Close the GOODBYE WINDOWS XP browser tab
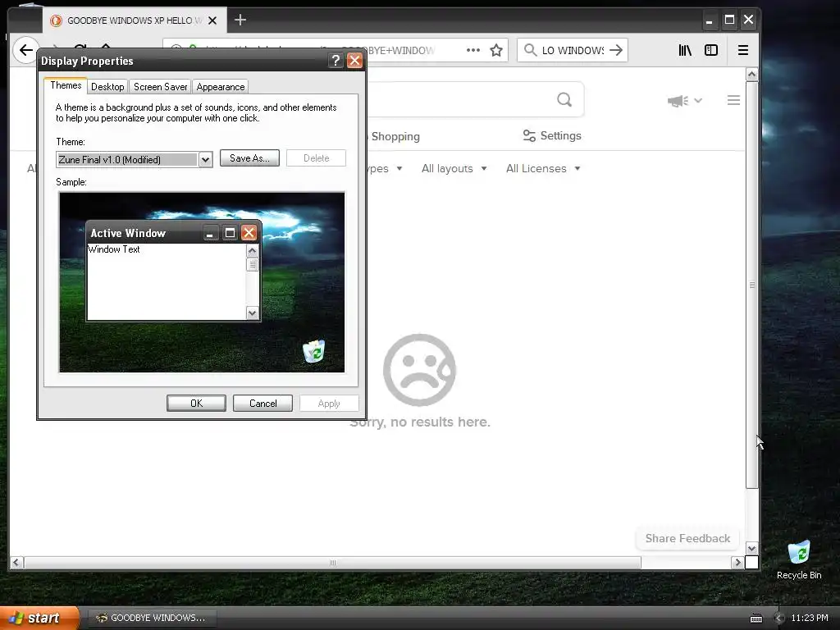The height and width of the screenshot is (630, 840). pos(212,21)
